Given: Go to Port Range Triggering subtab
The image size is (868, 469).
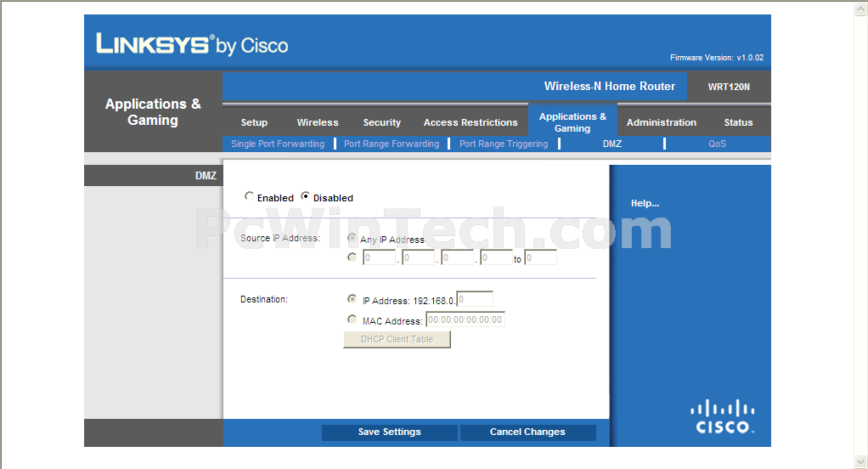Looking at the screenshot, I should pos(504,144).
